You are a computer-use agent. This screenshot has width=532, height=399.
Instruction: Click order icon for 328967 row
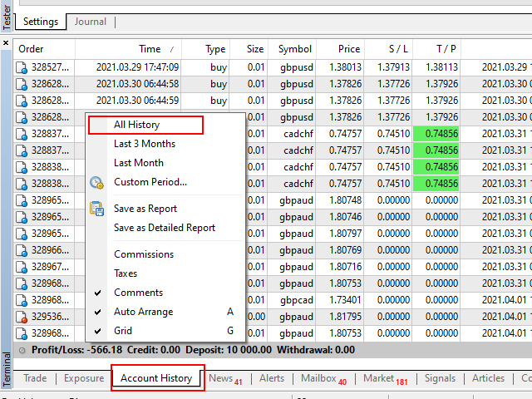coord(22,267)
